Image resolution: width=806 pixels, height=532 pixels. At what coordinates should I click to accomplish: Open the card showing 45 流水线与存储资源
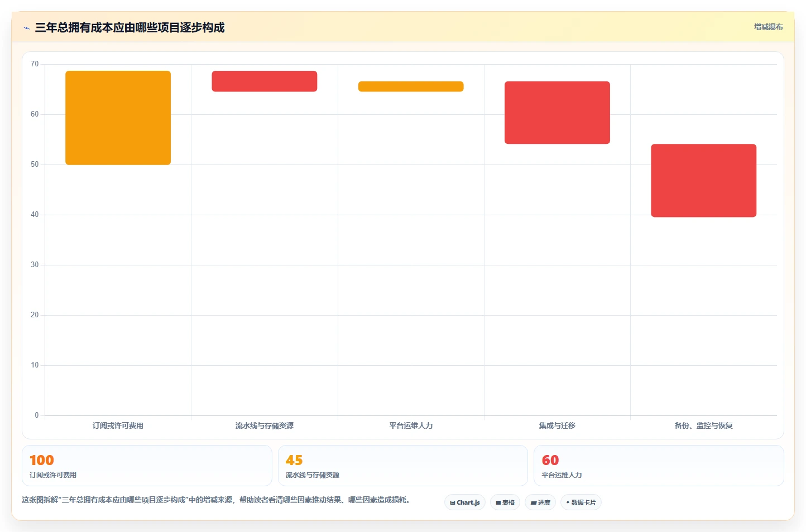[403, 466]
